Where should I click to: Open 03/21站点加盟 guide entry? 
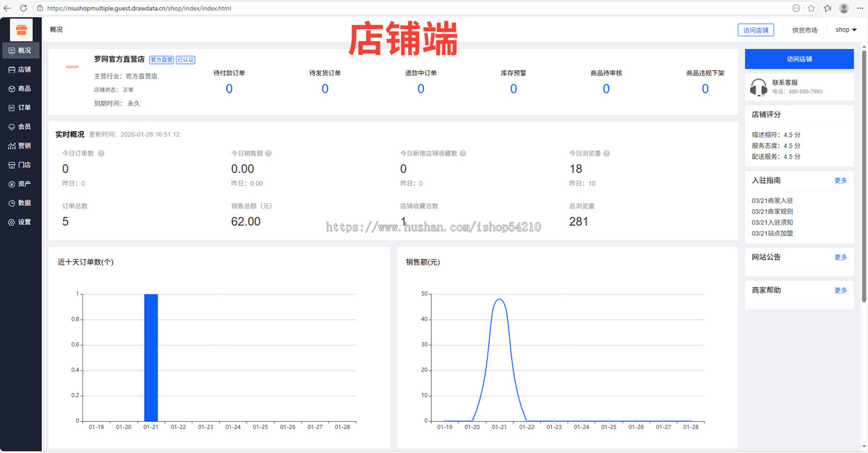(773, 233)
